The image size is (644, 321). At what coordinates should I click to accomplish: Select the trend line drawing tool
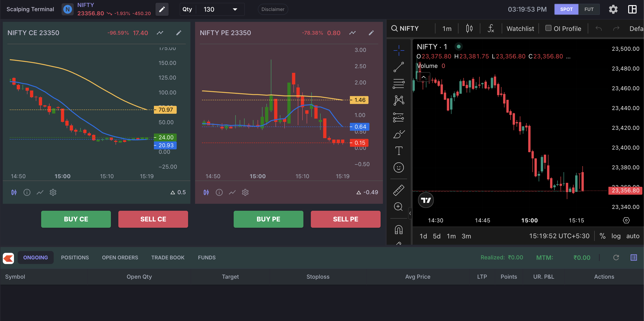point(399,67)
